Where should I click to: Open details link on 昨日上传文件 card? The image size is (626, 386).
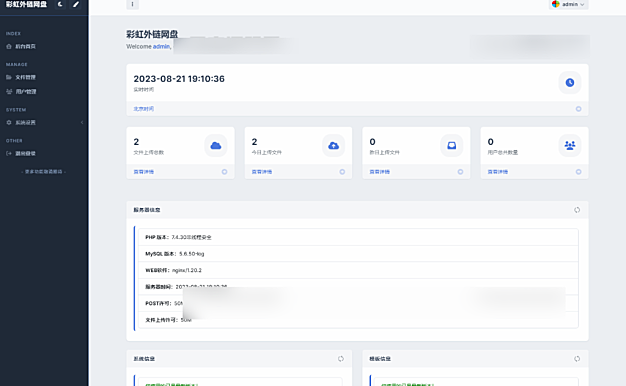[x=380, y=172]
